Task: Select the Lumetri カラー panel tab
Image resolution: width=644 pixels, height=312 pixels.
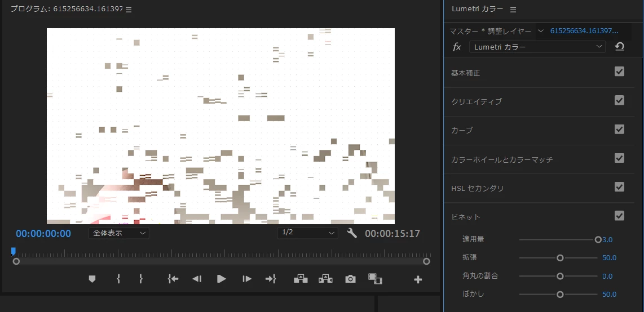Action: point(477,9)
